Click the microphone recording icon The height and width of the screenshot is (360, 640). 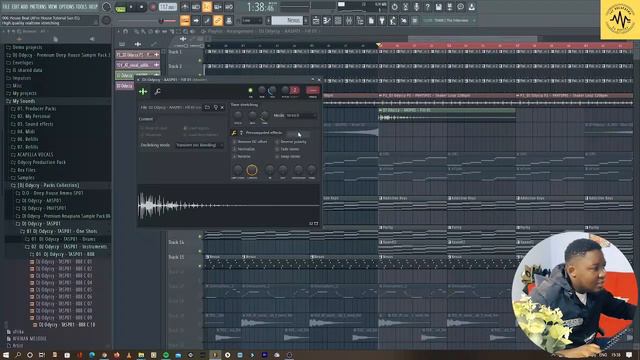[x=416, y=7]
